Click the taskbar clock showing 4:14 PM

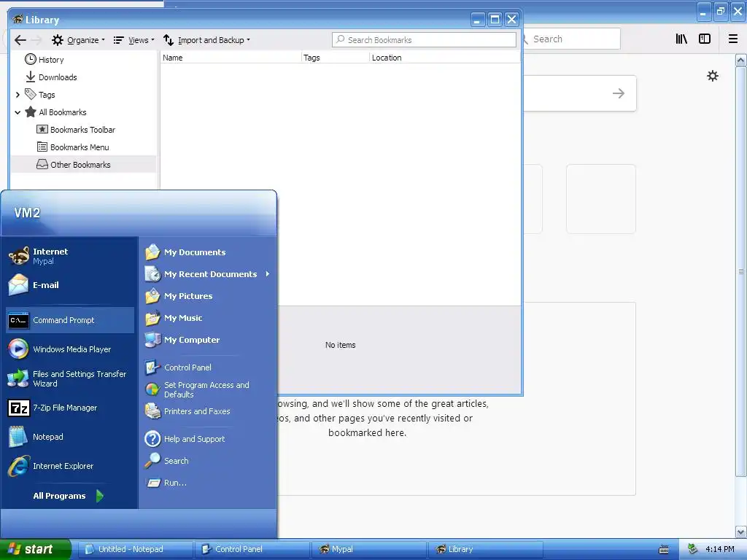click(x=719, y=549)
